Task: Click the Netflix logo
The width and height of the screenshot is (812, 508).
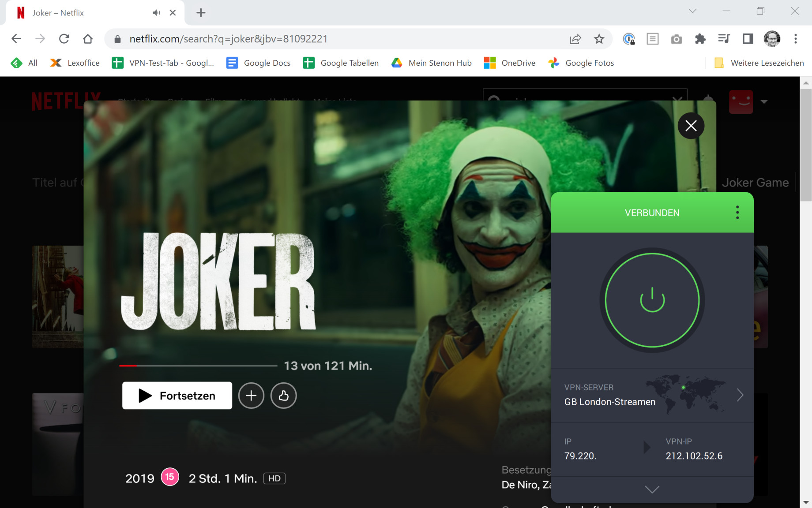Action: click(x=66, y=101)
